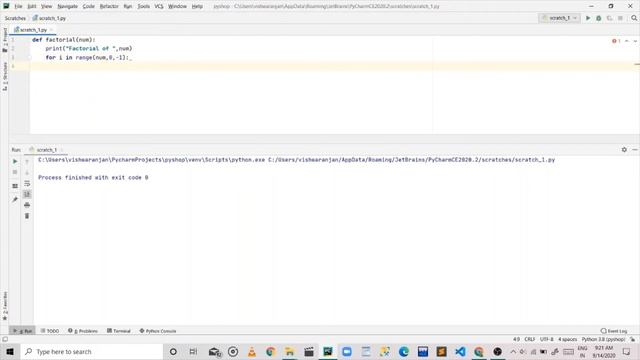
Task: Switch to the Terminal bottom tab
Action: click(119, 331)
